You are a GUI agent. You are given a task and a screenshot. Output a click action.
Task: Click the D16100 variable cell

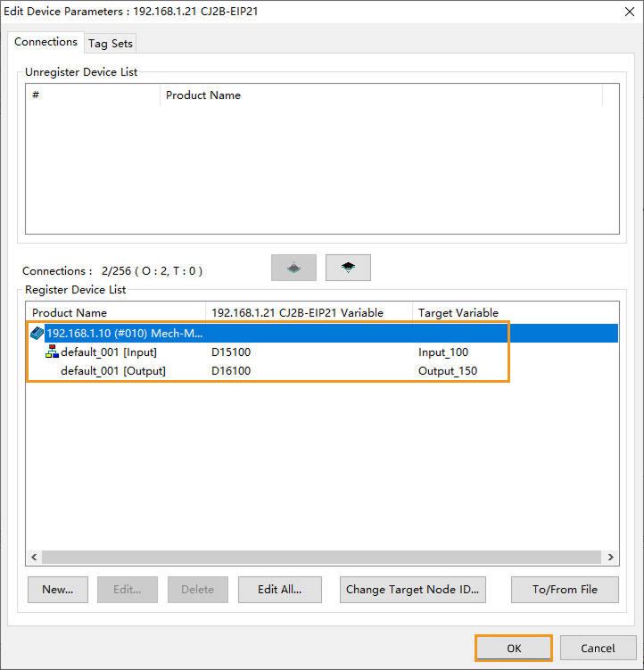coord(231,371)
